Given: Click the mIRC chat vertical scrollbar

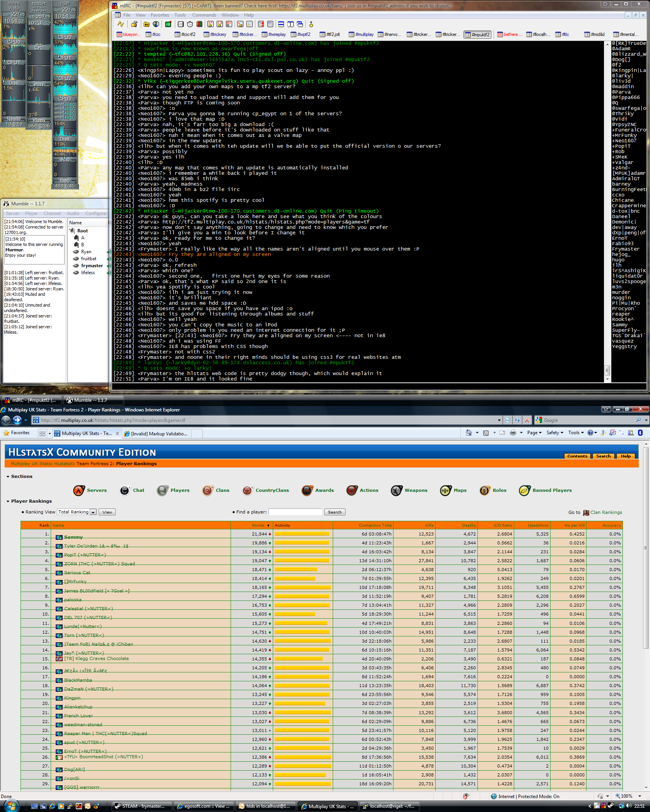Looking at the screenshot, I should pyautogui.click(x=607, y=212).
